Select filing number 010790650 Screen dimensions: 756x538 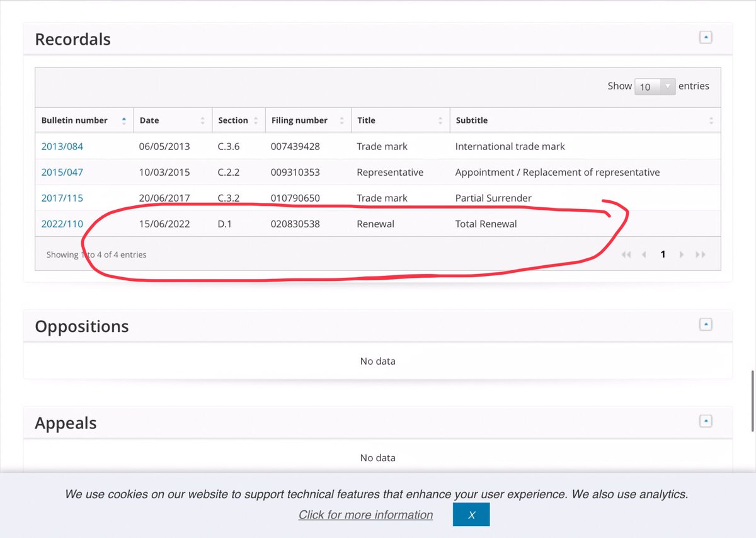[295, 198]
